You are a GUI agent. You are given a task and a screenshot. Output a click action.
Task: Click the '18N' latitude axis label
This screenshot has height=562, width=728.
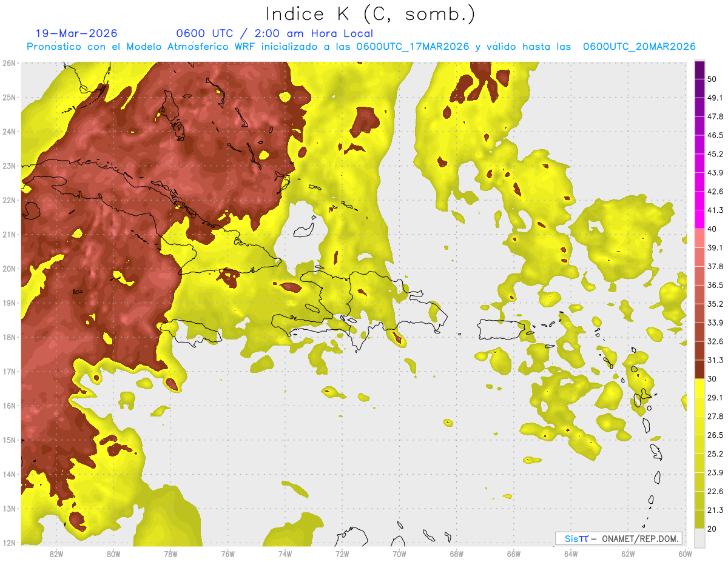(x=9, y=338)
